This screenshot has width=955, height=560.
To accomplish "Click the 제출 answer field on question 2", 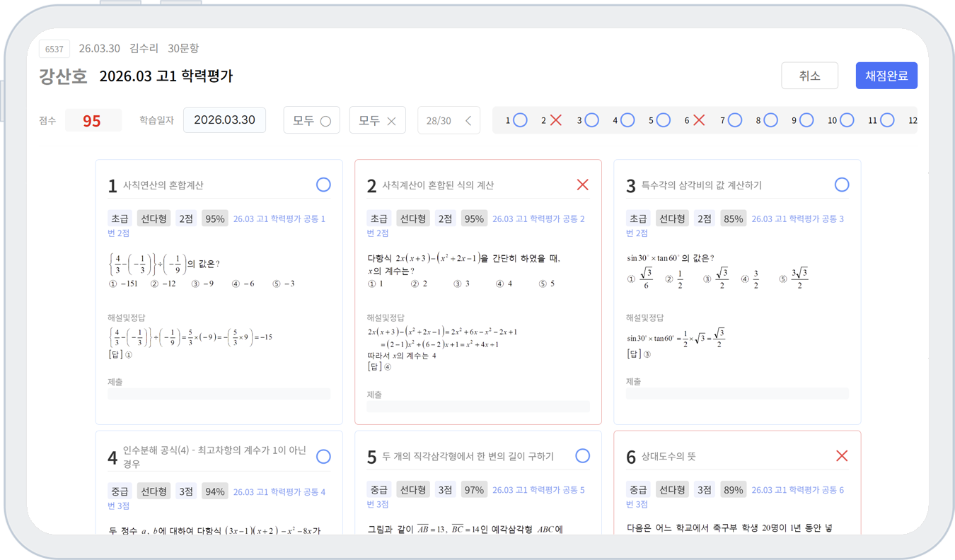I will point(477,407).
